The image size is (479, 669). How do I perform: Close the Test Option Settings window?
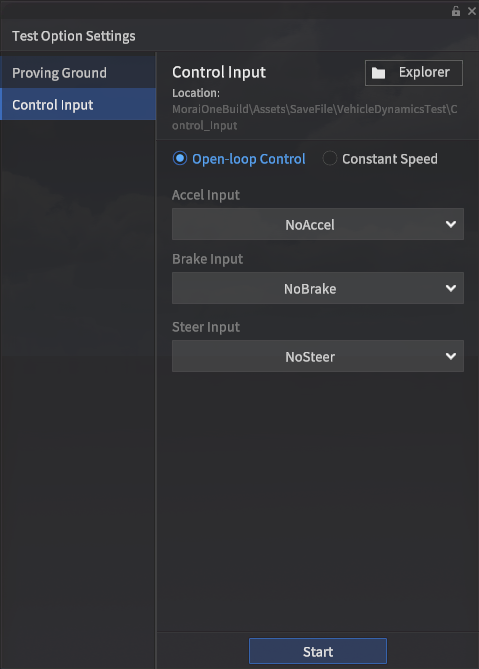tap(472, 11)
